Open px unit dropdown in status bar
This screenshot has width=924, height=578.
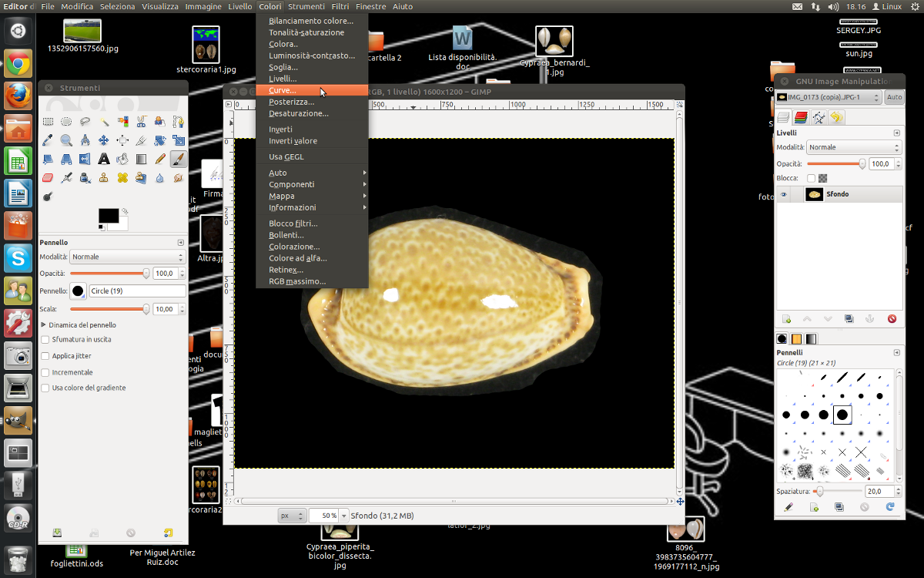[x=292, y=516]
